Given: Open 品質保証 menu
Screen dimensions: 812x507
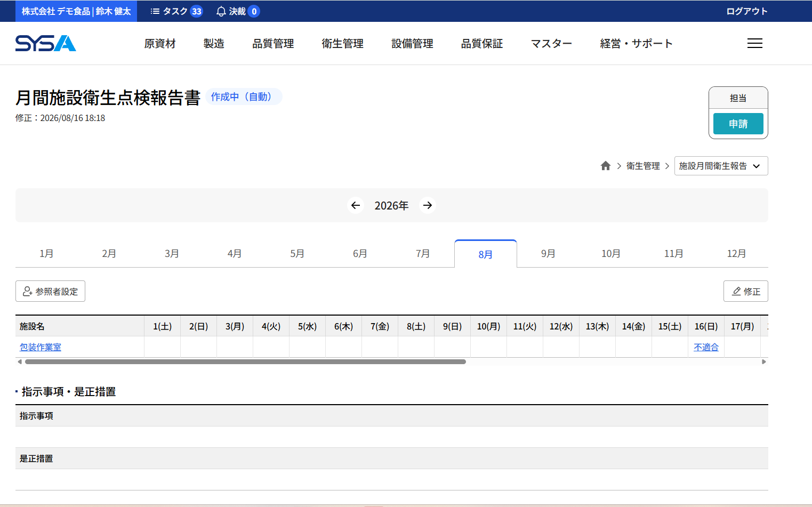Looking at the screenshot, I should pos(482,44).
